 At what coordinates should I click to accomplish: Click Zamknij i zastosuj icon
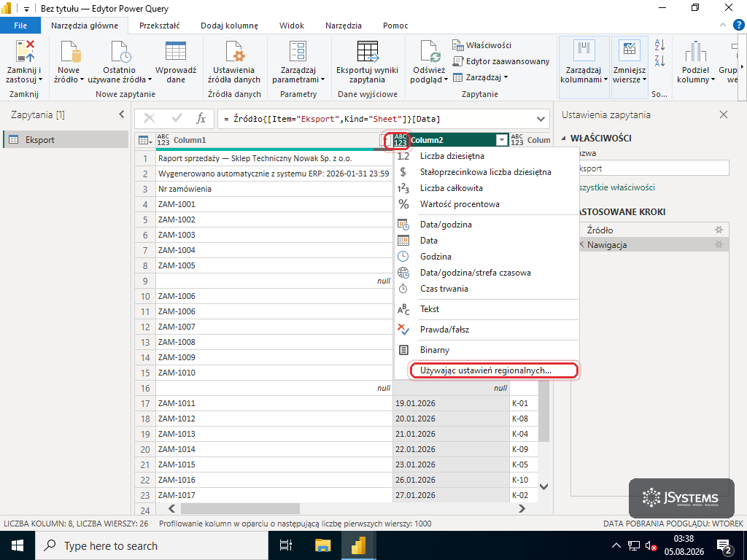(25, 52)
